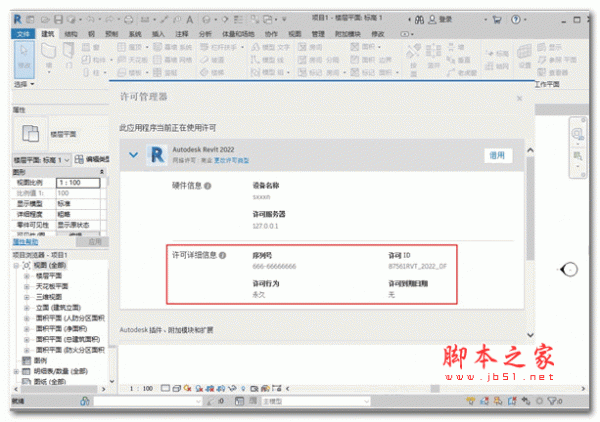Expand the 三维视图 tree node
The image size is (600, 422).
click(x=27, y=297)
